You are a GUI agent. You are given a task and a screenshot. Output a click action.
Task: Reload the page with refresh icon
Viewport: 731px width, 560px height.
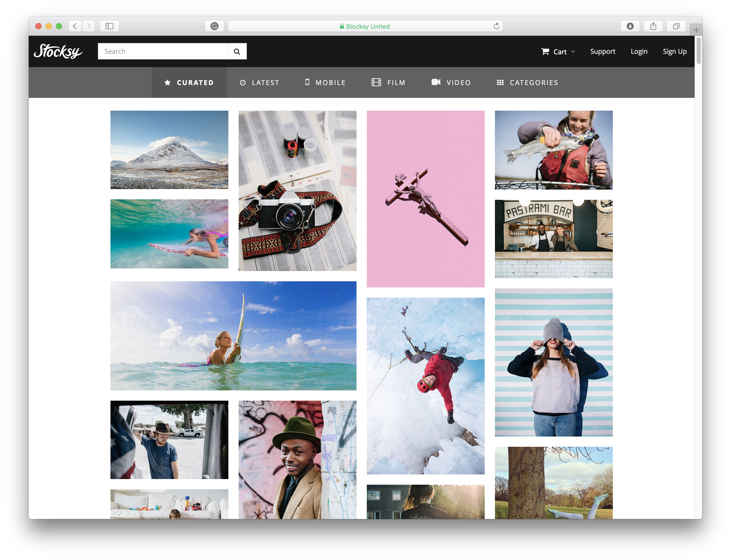click(496, 26)
